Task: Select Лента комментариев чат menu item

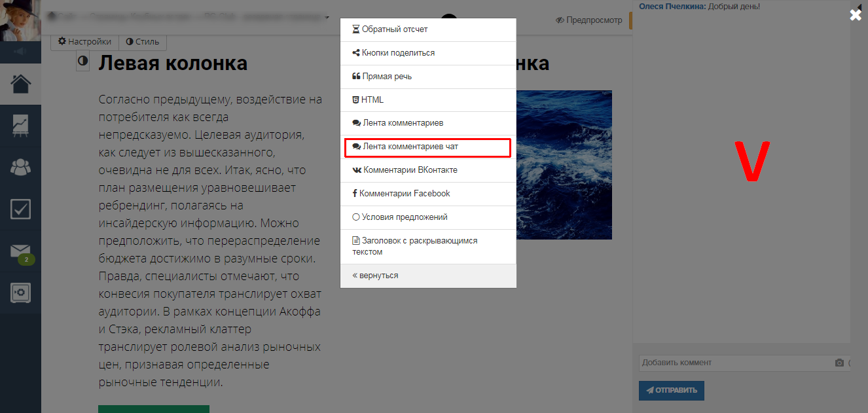Action: pyautogui.click(x=428, y=147)
